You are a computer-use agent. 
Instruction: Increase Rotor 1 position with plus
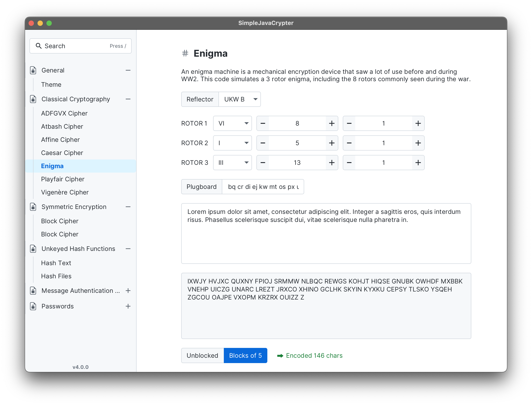pos(332,123)
